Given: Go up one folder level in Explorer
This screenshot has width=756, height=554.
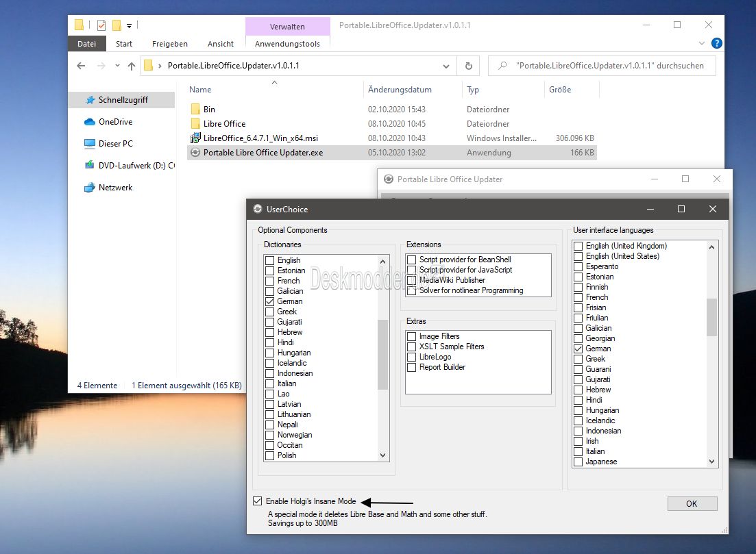Looking at the screenshot, I should coord(131,66).
